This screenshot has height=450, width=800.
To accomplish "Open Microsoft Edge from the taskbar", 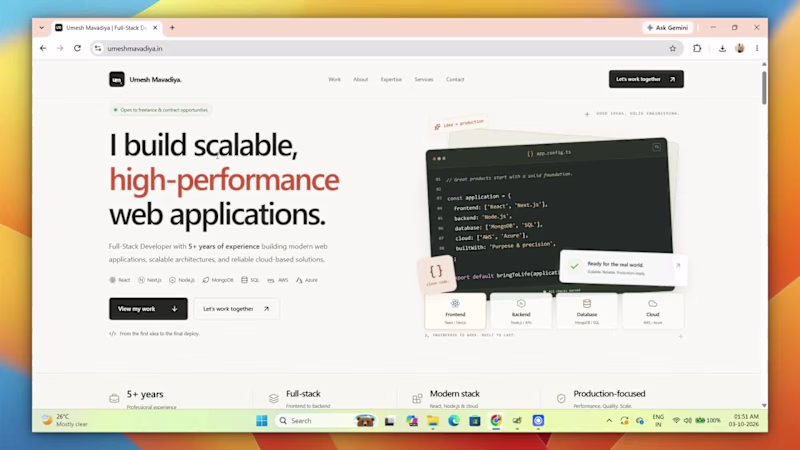I will (x=454, y=420).
